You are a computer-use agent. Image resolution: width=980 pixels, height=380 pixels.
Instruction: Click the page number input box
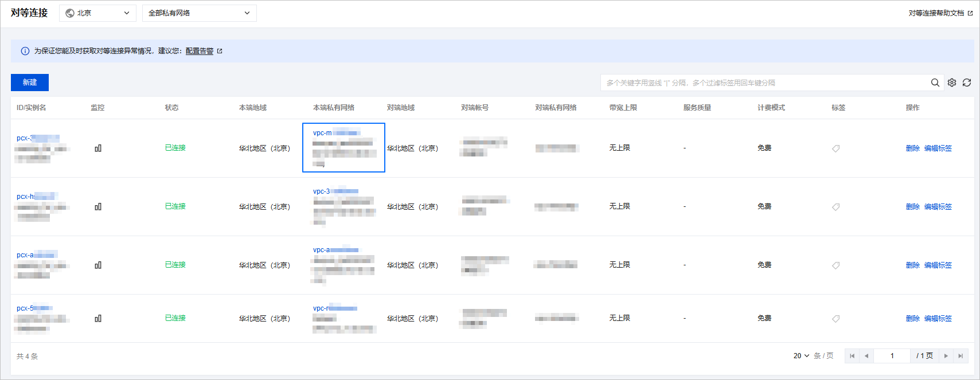click(x=892, y=356)
